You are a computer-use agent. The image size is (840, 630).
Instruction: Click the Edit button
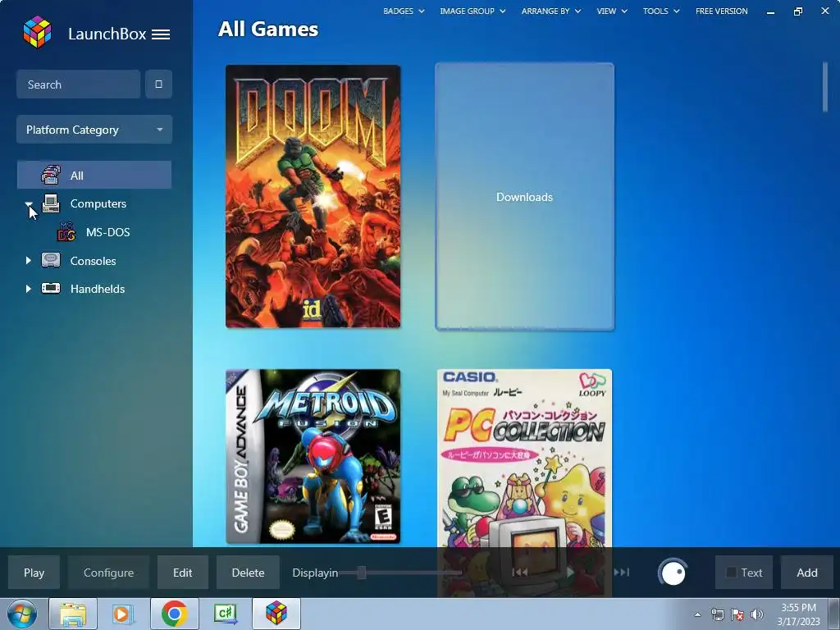[x=183, y=573]
